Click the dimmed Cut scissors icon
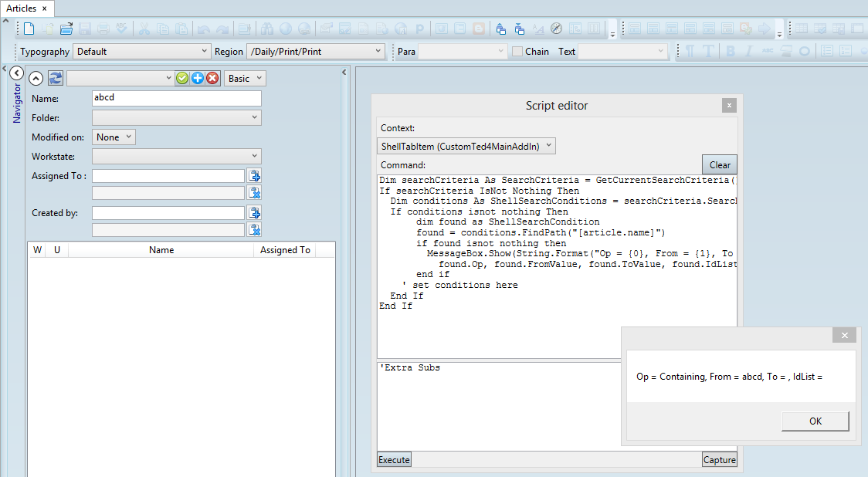The width and height of the screenshot is (868, 477). [x=144, y=29]
